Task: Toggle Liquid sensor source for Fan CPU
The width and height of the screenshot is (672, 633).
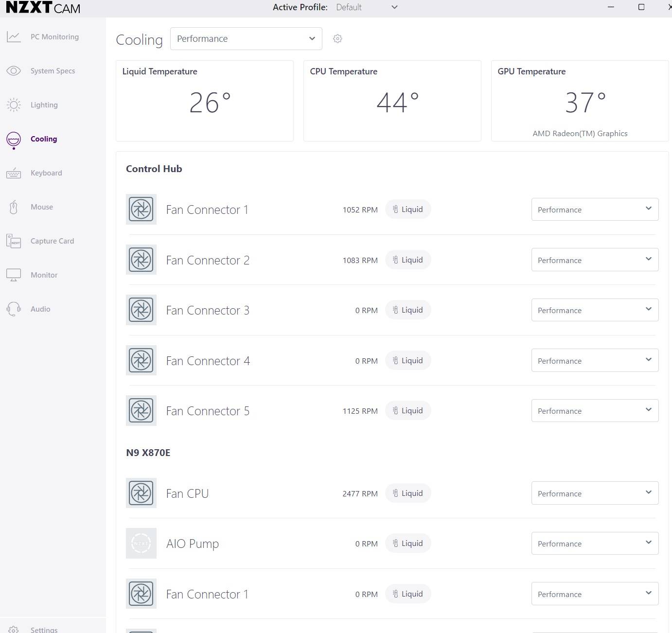Action: click(408, 493)
